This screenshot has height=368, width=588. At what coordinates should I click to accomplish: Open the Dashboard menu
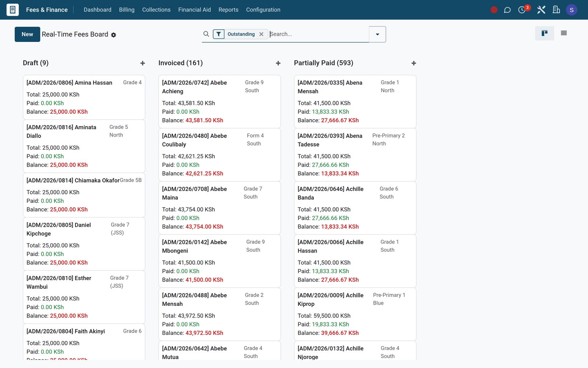pos(97,10)
